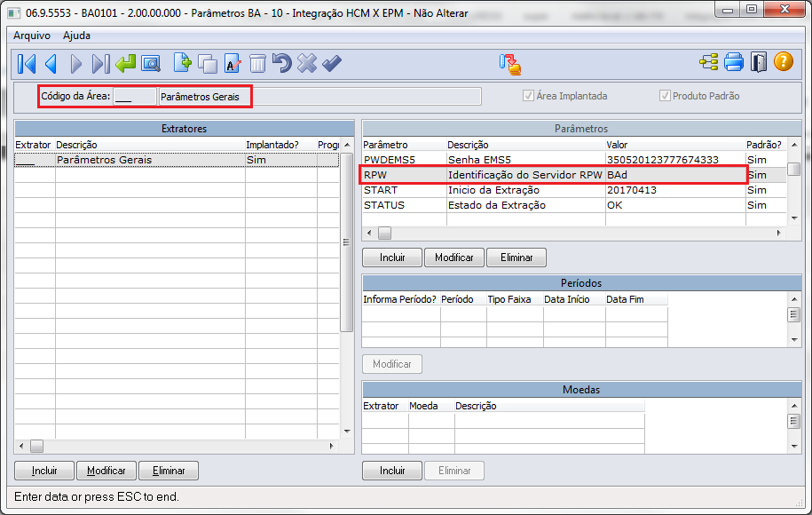
Task: Copy record toolbar icon
Action: [208, 64]
